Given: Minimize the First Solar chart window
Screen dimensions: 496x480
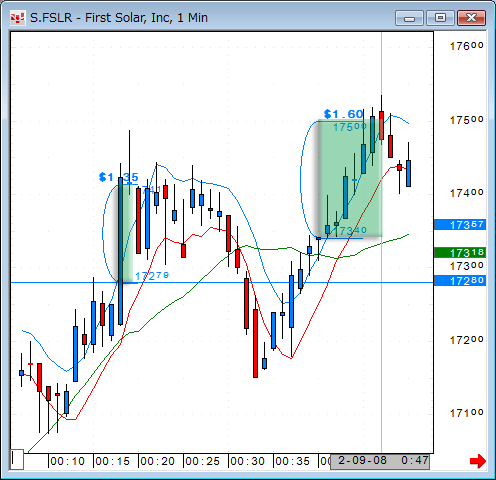Looking at the screenshot, I should click(x=409, y=18).
